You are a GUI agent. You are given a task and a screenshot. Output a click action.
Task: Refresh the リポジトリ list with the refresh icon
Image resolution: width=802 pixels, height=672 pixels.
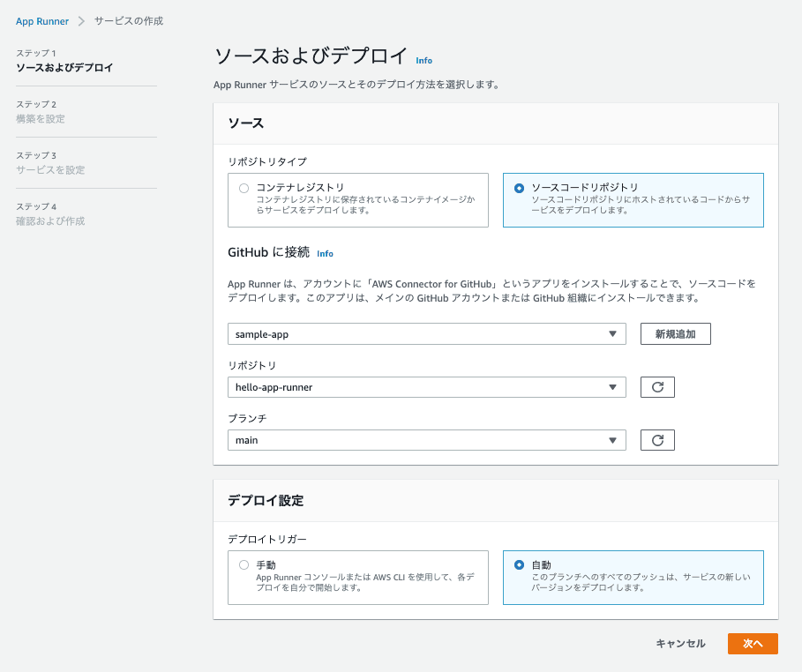(656, 386)
